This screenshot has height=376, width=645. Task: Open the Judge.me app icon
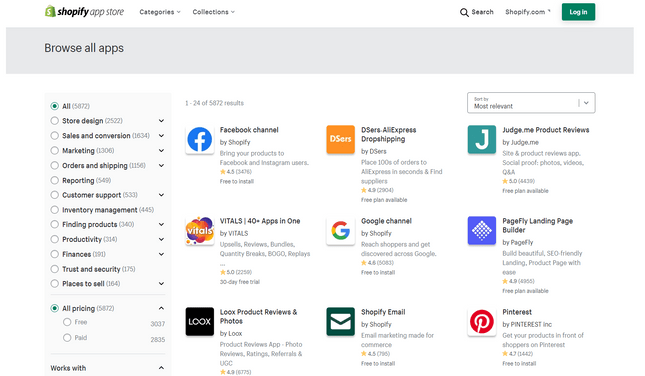coord(482,139)
